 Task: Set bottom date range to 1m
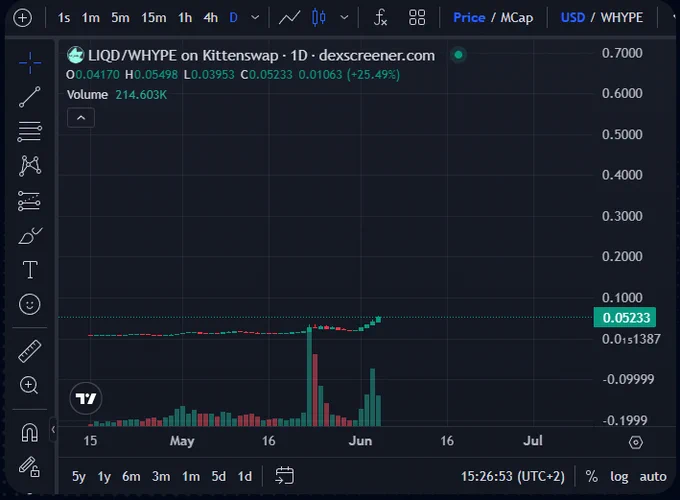191,476
